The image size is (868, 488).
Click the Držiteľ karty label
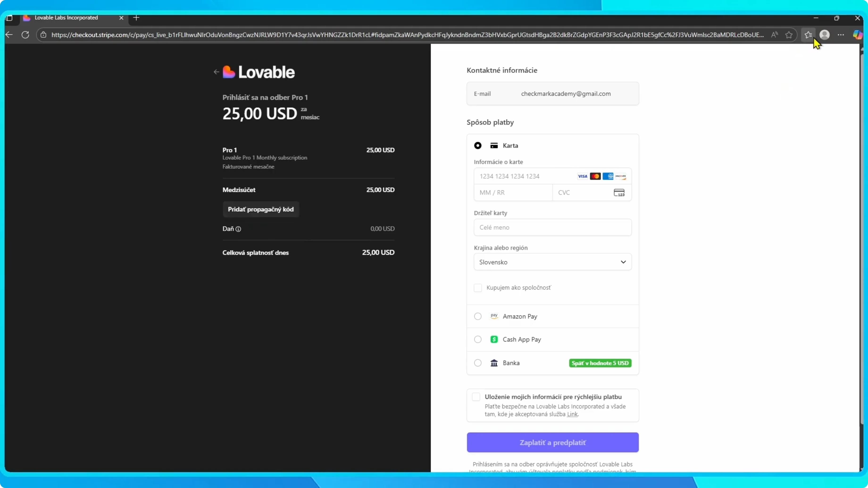490,213
